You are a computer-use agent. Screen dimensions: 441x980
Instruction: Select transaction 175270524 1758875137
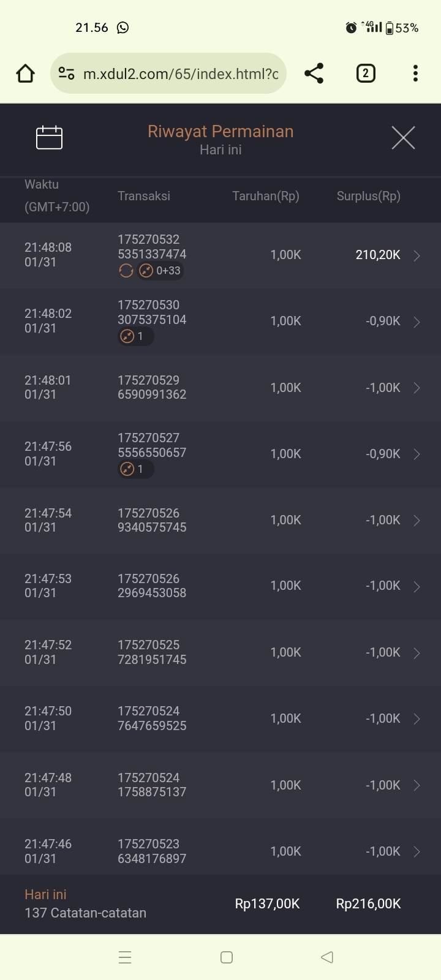(152, 785)
